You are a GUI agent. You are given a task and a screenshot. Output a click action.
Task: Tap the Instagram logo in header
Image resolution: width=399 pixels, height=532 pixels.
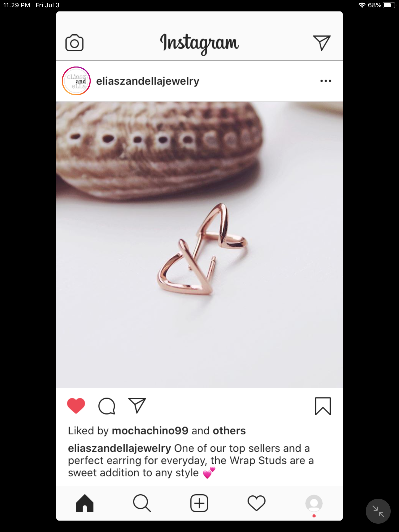tap(199, 43)
